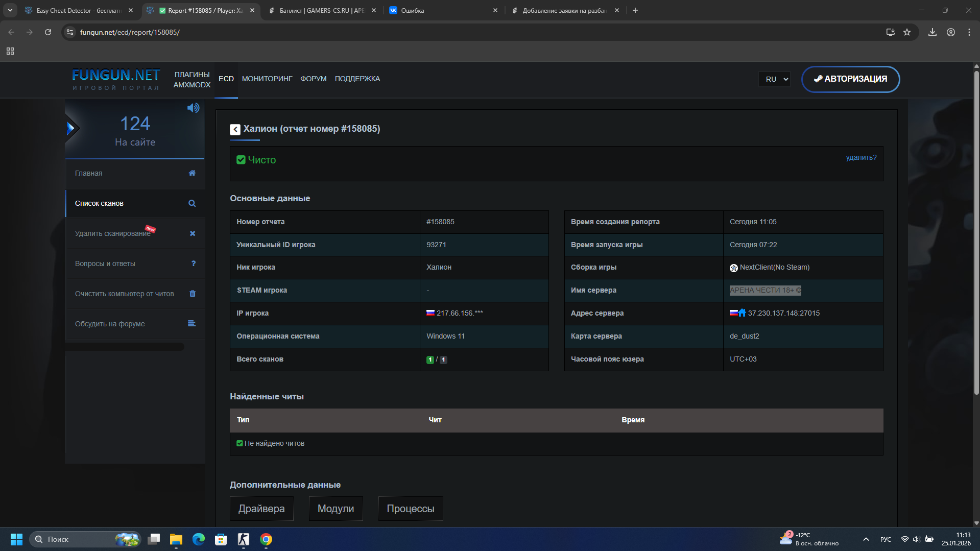Screen dimensions: 980x551
Task: Bookmark this page with the star icon
Action: [x=907, y=32]
